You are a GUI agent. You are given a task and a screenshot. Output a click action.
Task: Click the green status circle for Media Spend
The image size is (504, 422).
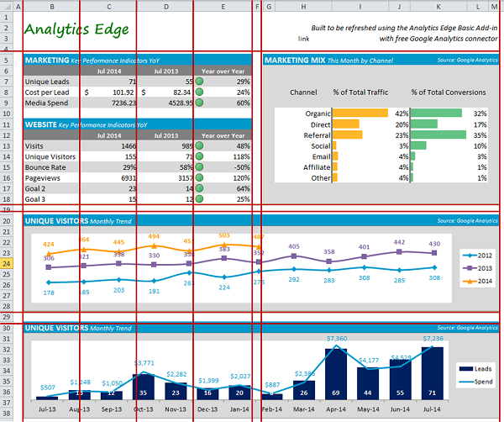pos(200,103)
